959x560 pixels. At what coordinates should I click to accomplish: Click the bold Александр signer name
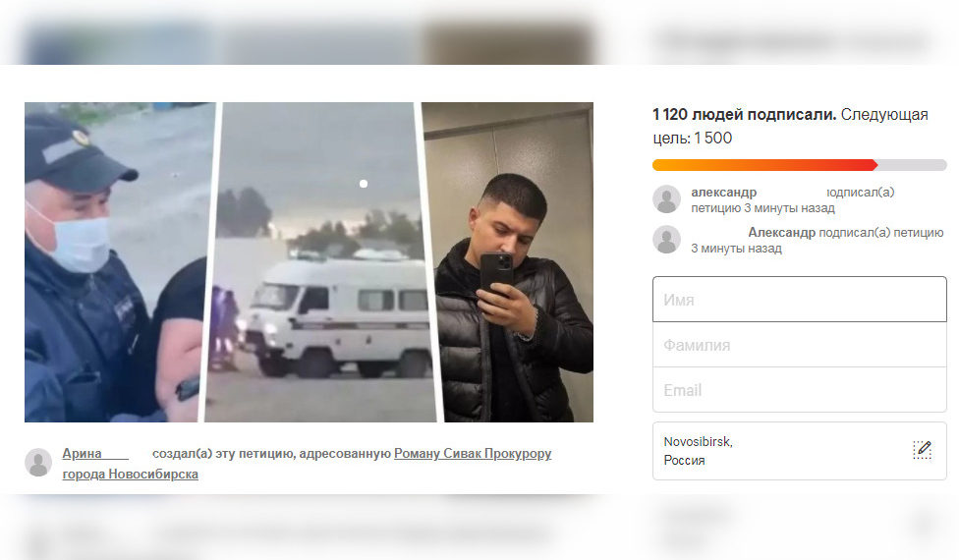click(781, 232)
